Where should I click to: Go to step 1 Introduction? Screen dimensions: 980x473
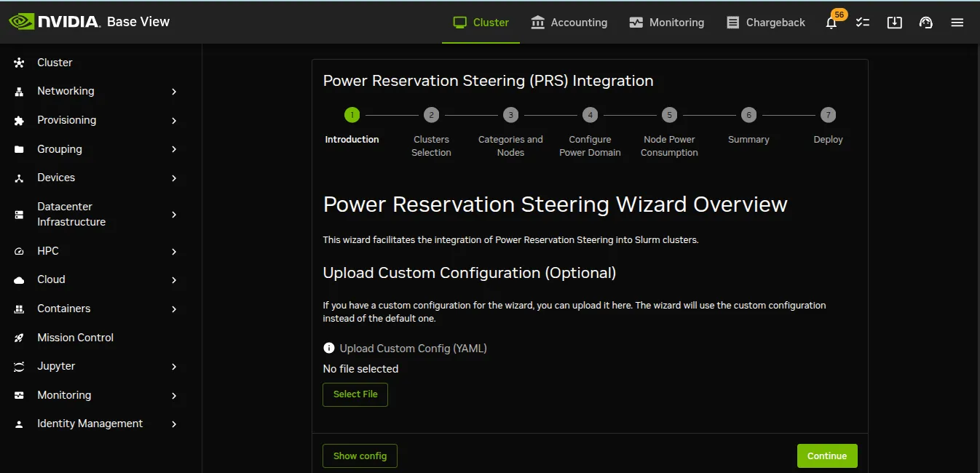(352, 126)
